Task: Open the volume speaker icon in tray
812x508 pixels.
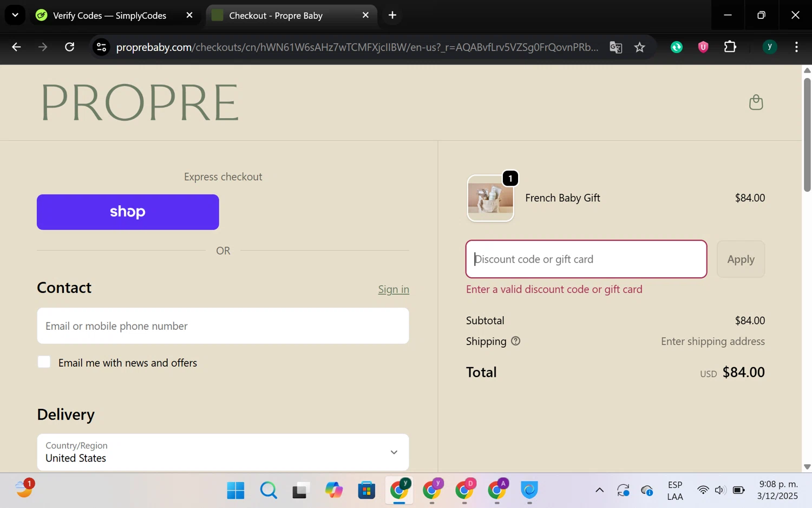Action: pyautogui.click(x=720, y=490)
